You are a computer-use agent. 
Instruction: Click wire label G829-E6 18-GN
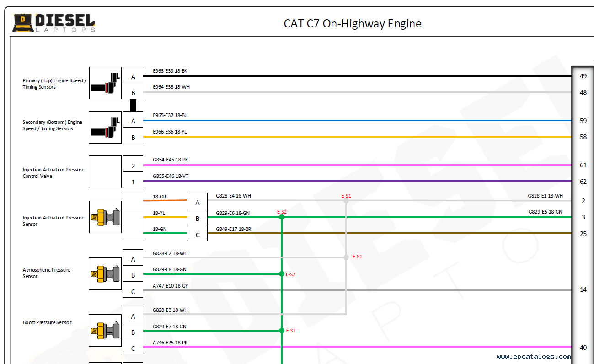coord(233,213)
